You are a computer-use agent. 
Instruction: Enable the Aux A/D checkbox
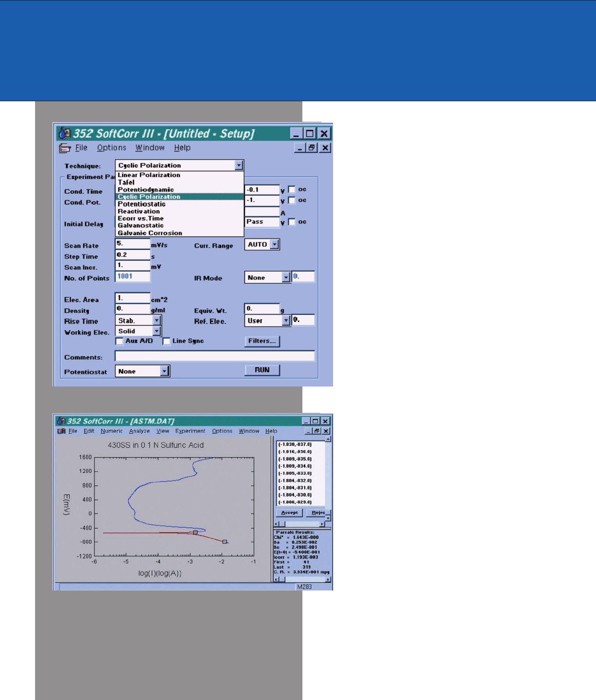pyautogui.click(x=119, y=341)
